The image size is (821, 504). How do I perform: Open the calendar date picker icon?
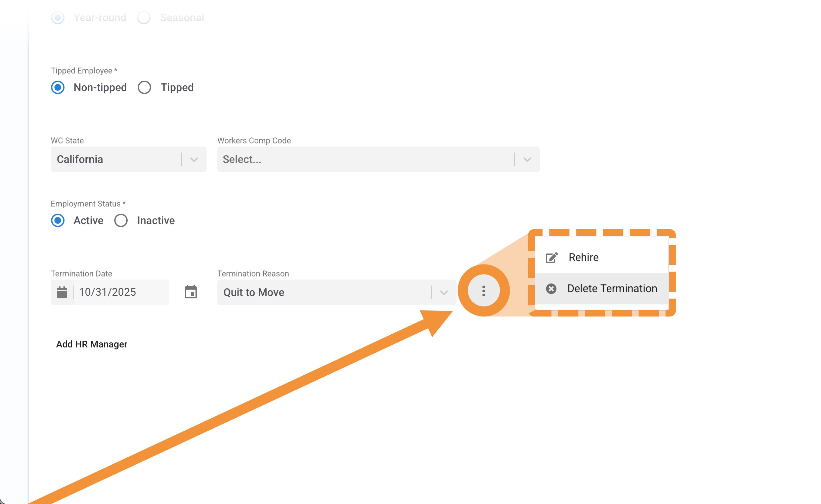[x=190, y=292]
